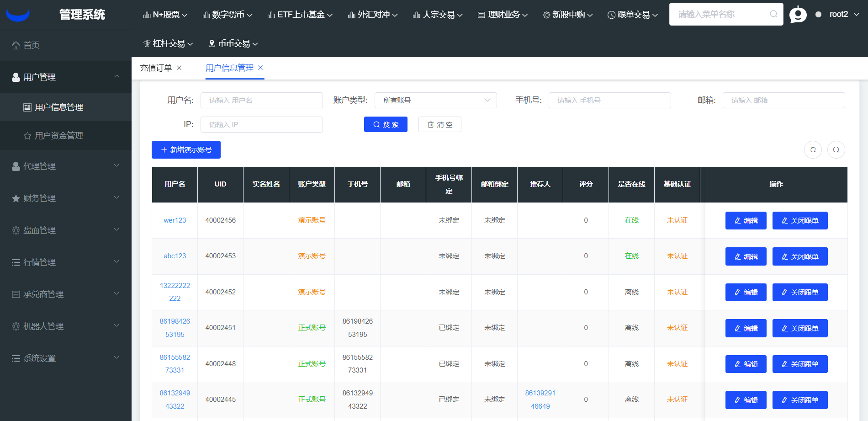
Task: Open username link 8619842653195
Action: tap(175, 328)
